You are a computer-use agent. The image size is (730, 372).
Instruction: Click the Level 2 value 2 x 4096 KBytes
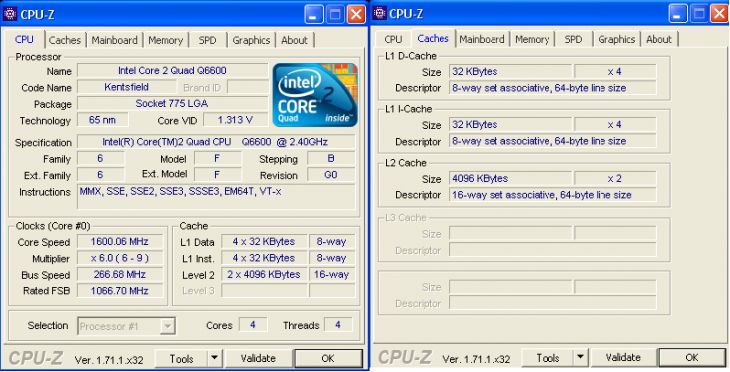[264, 274]
